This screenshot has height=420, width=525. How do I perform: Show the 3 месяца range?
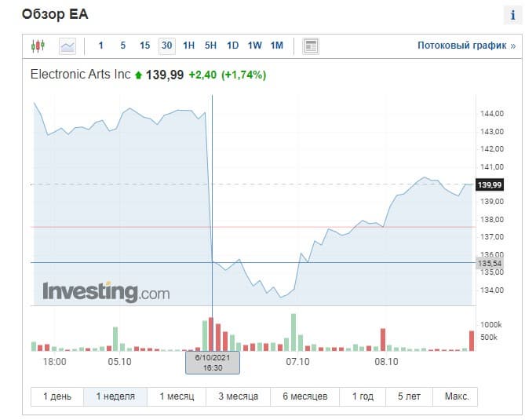(238, 396)
